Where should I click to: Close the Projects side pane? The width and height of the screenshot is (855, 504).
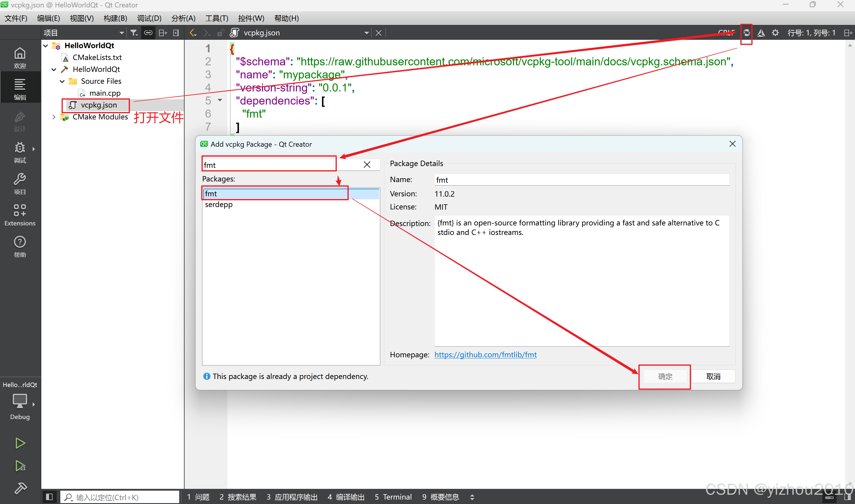[176, 33]
